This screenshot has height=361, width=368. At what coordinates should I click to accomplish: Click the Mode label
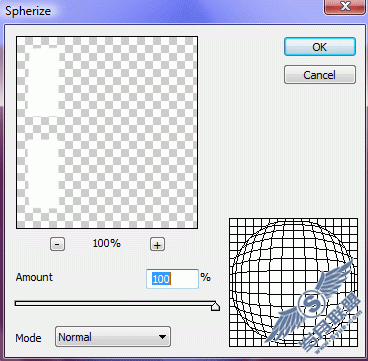(28, 338)
